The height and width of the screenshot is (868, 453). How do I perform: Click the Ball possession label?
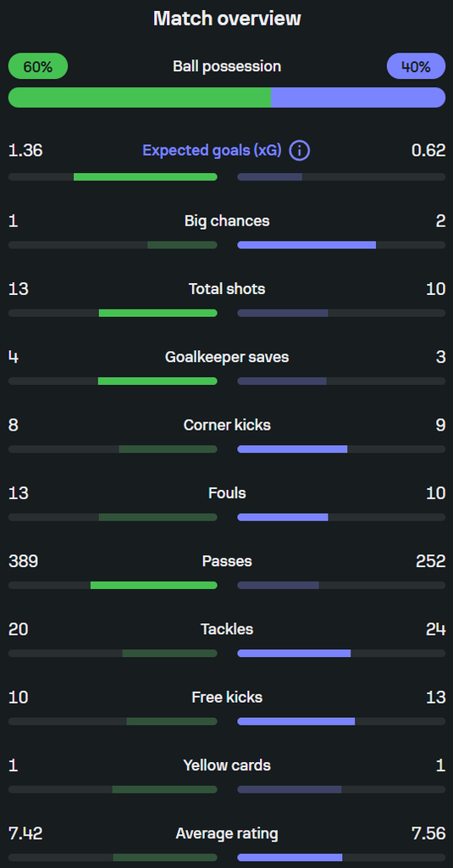[227, 66]
